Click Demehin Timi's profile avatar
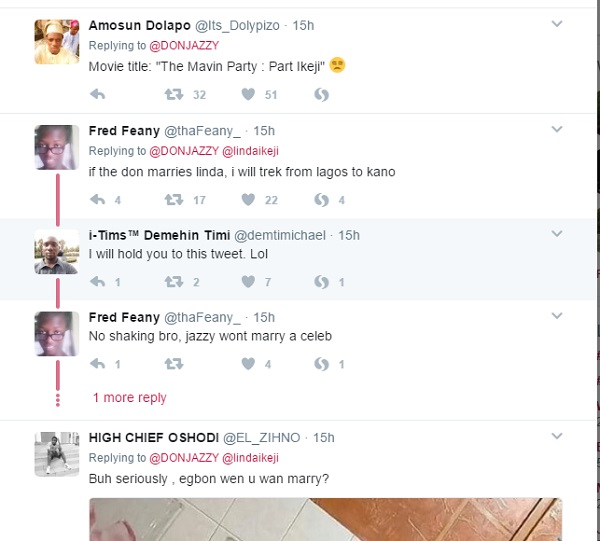 coord(56,252)
